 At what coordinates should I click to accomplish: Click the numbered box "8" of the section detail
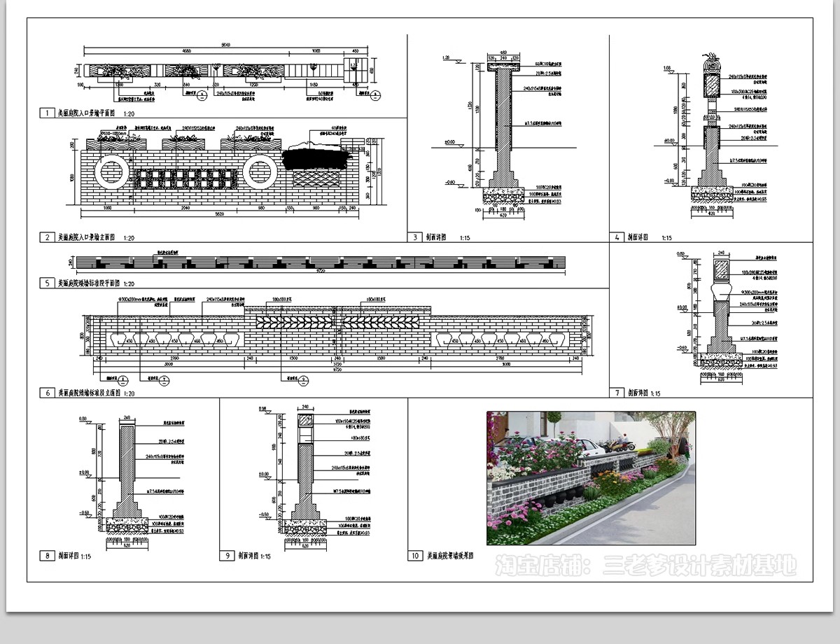(47, 556)
